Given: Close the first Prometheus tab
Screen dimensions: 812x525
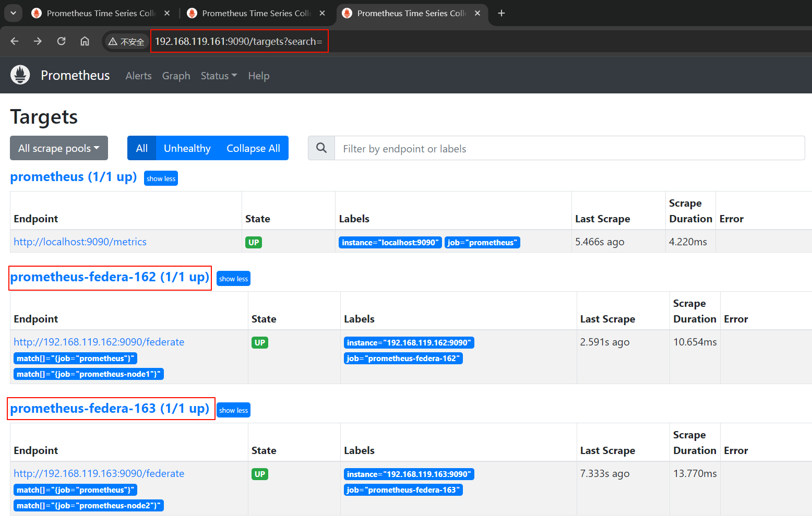Looking at the screenshot, I should [x=167, y=13].
